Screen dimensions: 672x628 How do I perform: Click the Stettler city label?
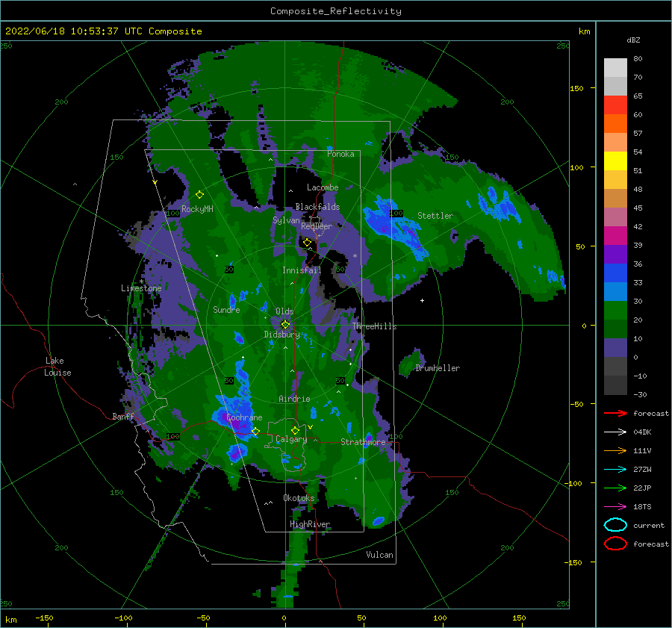point(435,216)
